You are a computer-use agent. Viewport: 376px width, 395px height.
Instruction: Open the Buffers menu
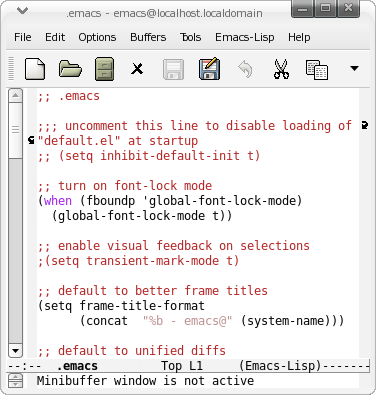click(148, 37)
